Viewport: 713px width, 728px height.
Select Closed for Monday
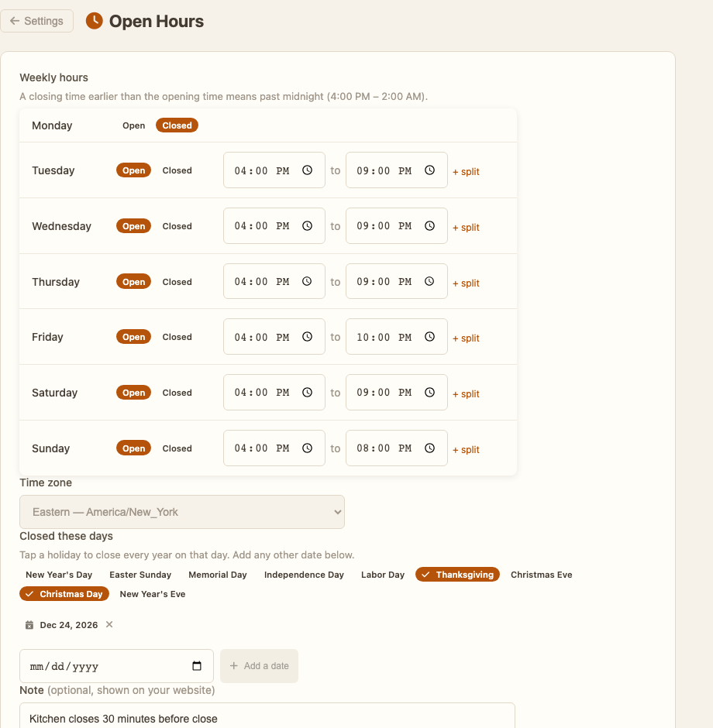(x=177, y=125)
